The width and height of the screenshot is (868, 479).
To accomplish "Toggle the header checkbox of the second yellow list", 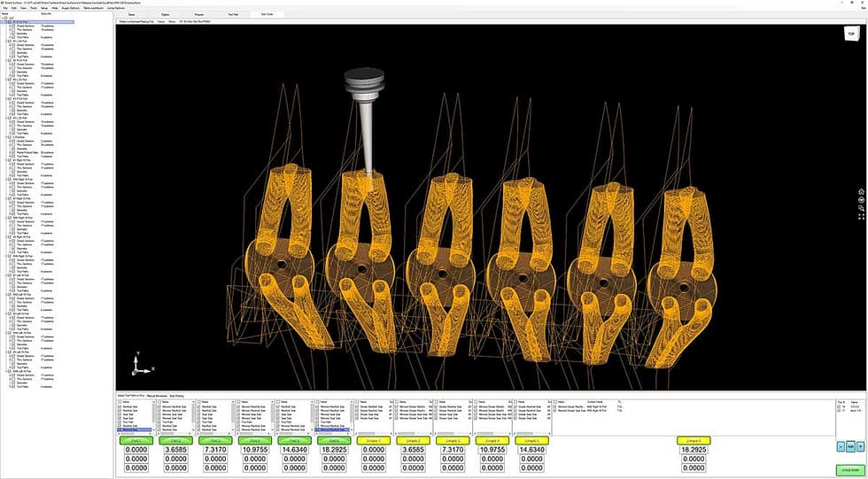I will (x=397, y=402).
